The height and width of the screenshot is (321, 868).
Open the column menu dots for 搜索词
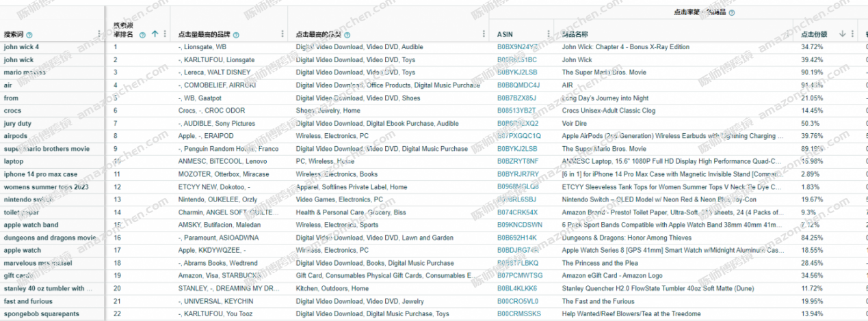point(98,33)
